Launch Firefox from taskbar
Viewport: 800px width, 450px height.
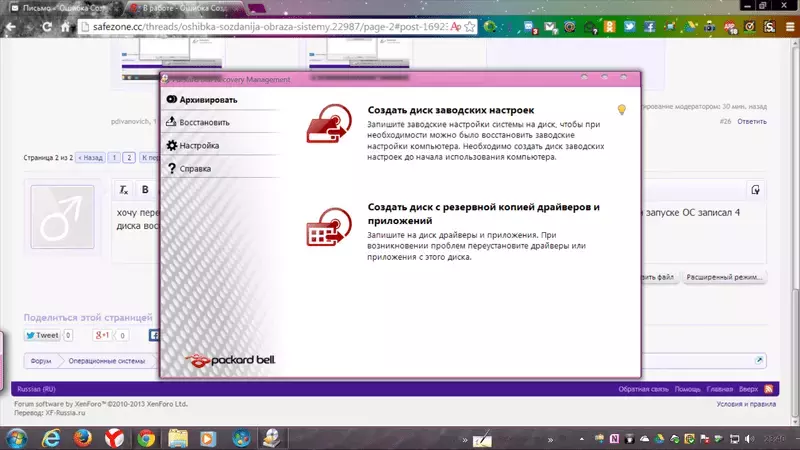click(83, 438)
